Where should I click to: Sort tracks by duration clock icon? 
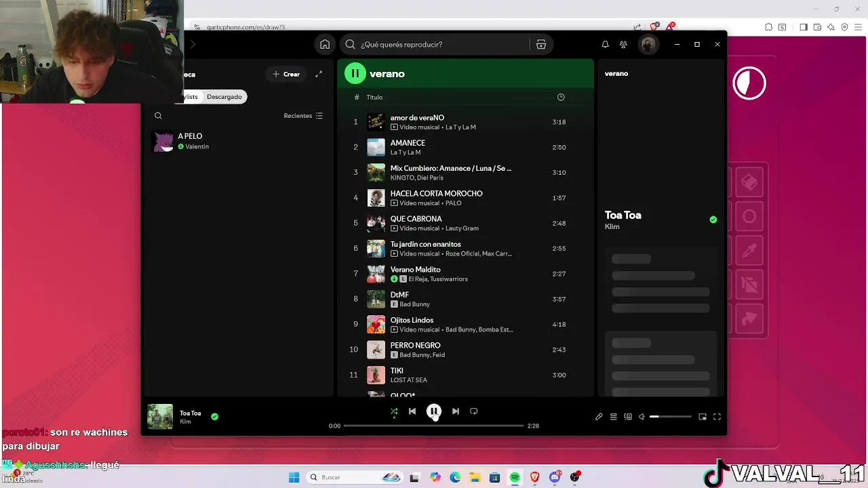pyautogui.click(x=561, y=98)
